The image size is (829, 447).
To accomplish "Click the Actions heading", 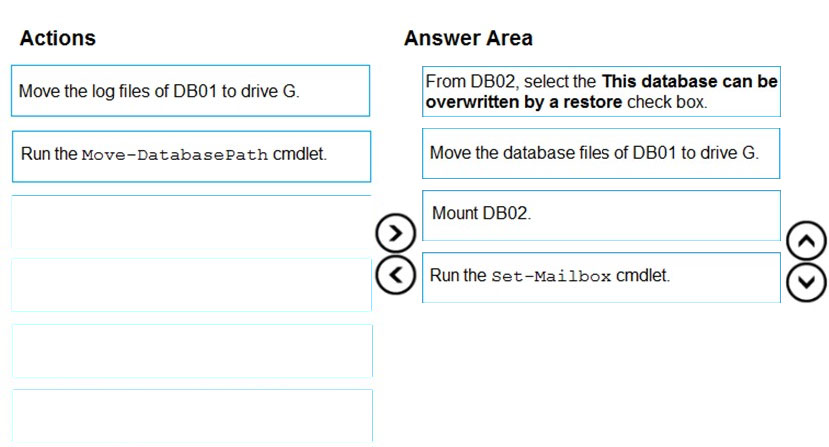I will click(58, 38).
